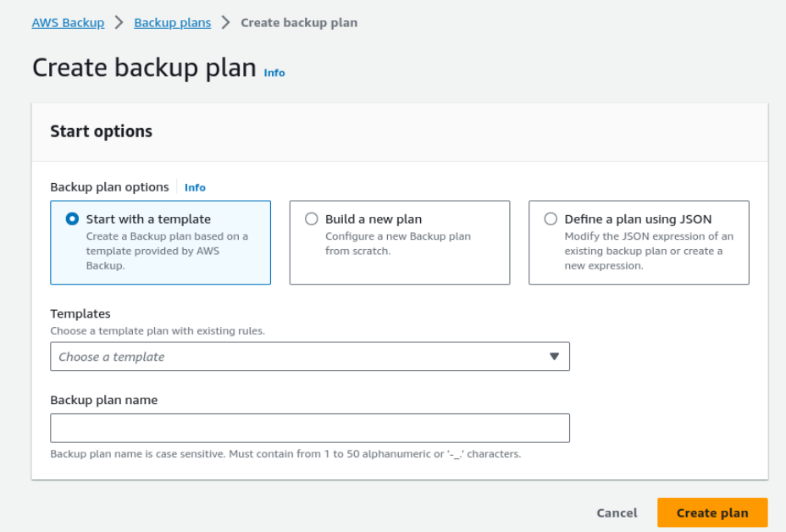Open Info link beside Create backup plan title
786x532 pixels.
pos(274,73)
